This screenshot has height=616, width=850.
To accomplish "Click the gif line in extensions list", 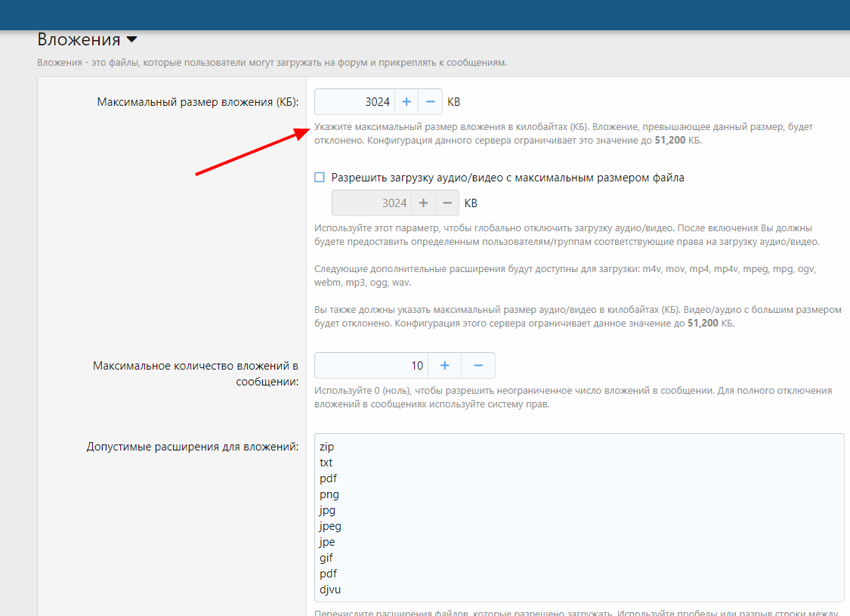I will click(326, 558).
